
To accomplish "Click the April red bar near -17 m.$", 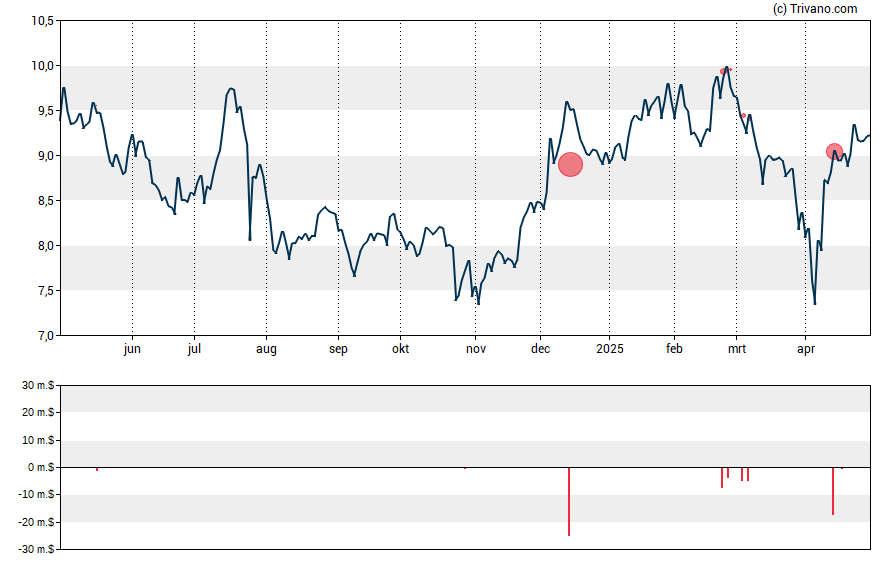I will point(833,491).
